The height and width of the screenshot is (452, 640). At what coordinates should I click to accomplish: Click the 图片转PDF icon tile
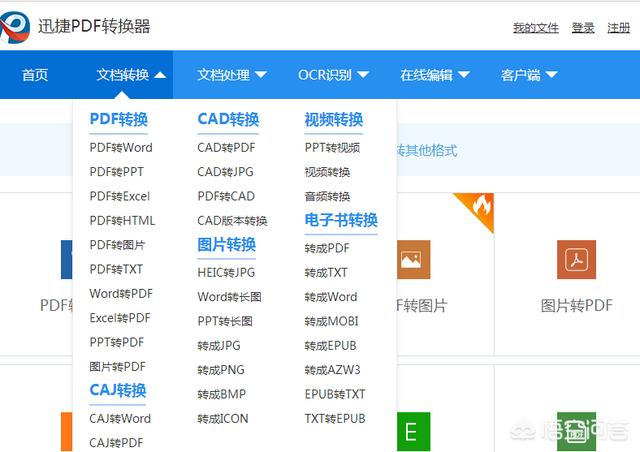(576, 259)
